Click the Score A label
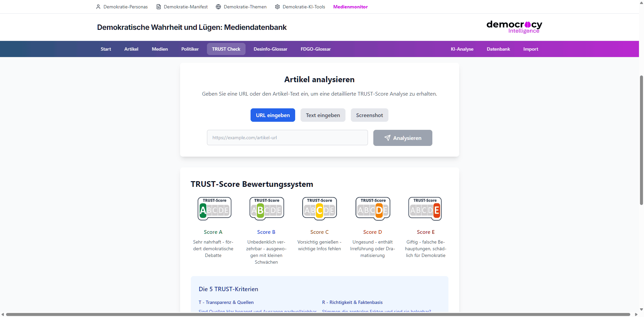 pos(213,232)
